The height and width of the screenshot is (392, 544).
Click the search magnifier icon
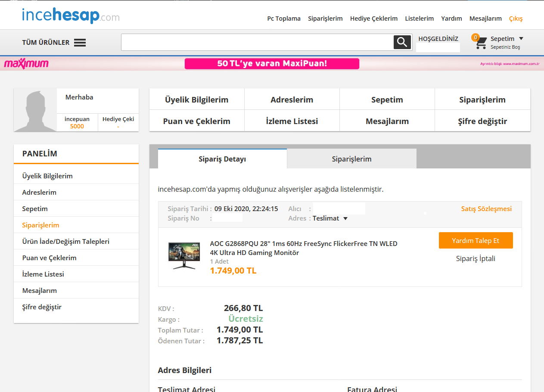click(402, 42)
